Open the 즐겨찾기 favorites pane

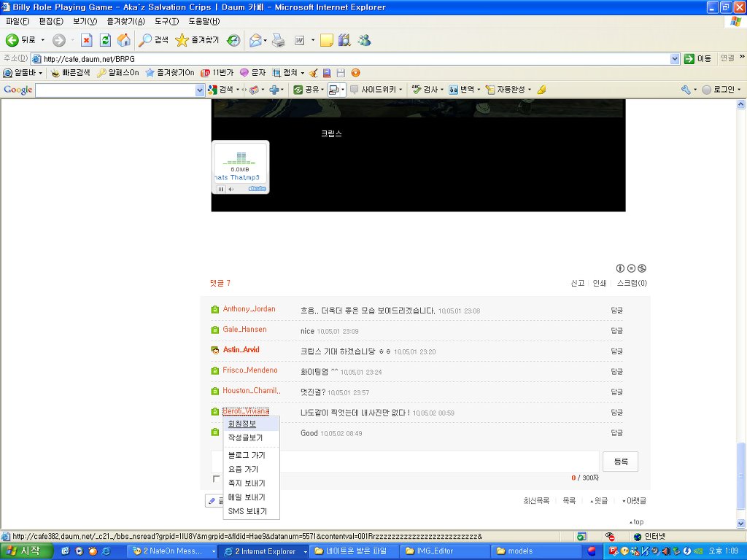pos(197,41)
